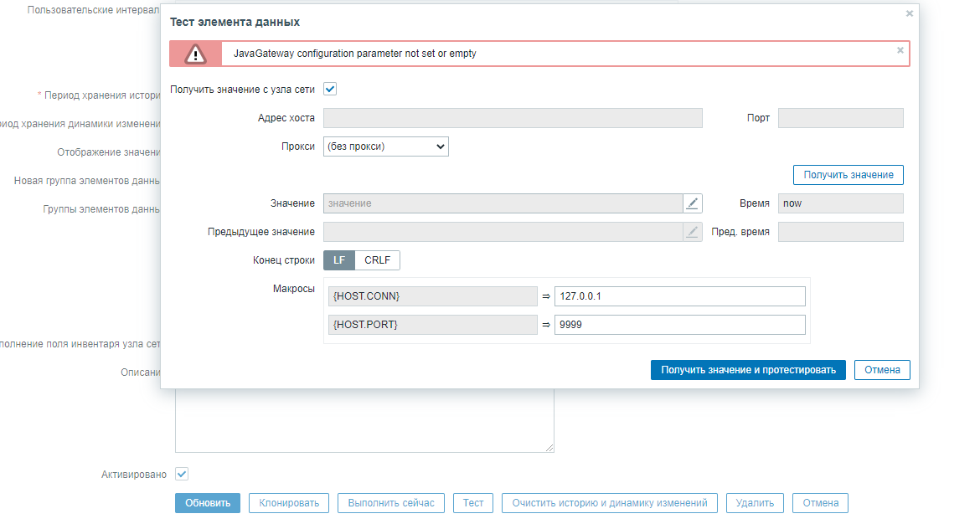The width and height of the screenshot is (980, 524).
Task: Close the Тест элемента данных dialog
Action: coord(910,13)
